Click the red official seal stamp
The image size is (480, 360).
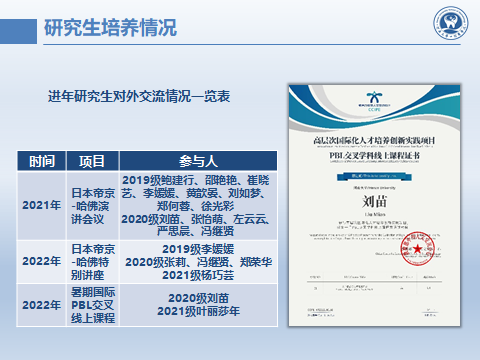pyautogui.click(x=417, y=249)
